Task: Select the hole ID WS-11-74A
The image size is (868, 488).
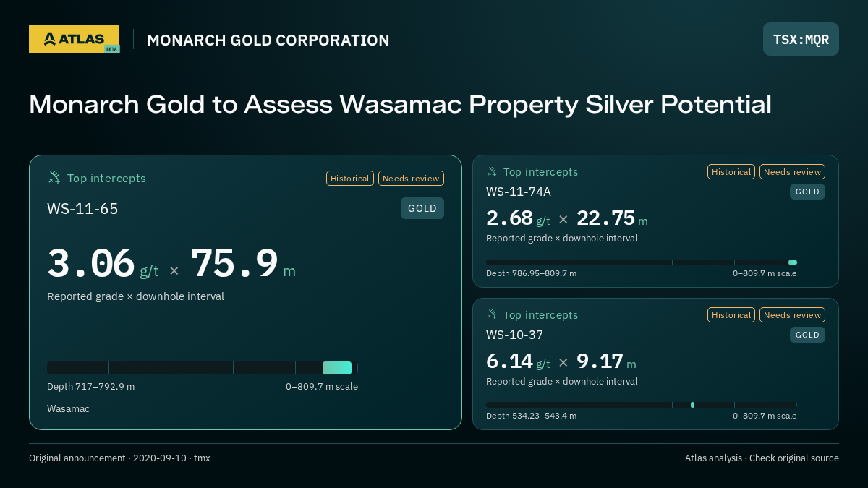Action: tap(519, 192)
